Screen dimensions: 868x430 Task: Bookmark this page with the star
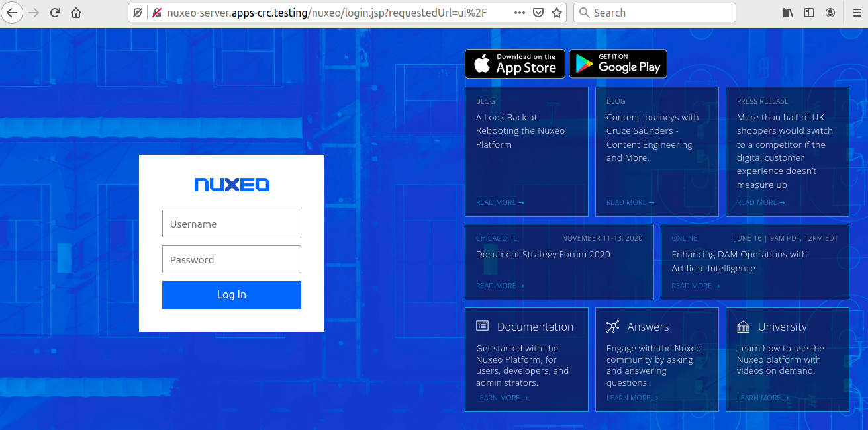click(557, 13)
